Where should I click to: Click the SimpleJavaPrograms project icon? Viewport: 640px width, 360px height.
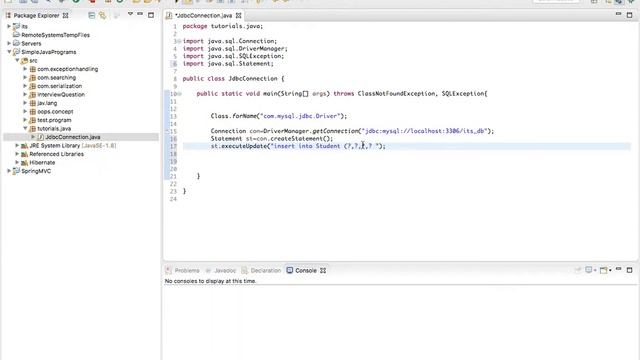(x=16, y=52)
